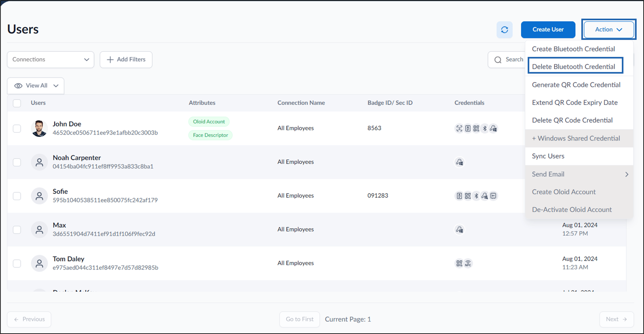644x334 pixels.
Task: Click Tom Daley's NFC credential icon
Action: [x=468, y=263]
